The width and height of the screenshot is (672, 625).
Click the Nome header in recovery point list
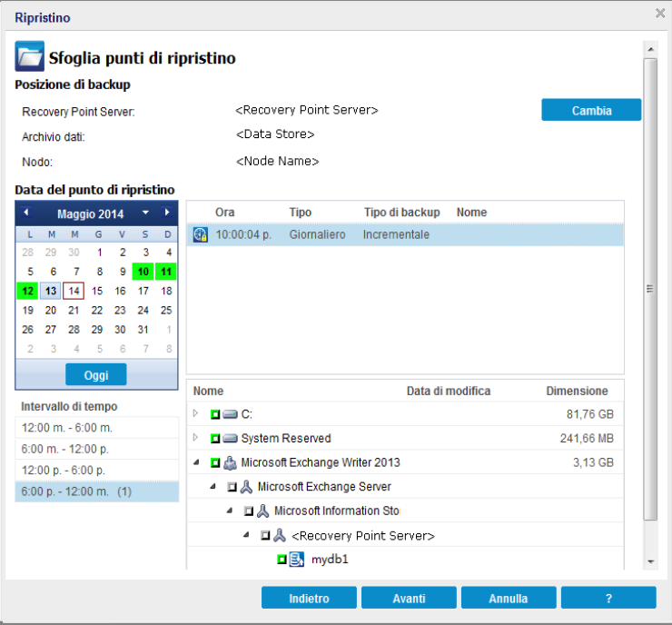point(471,213)
